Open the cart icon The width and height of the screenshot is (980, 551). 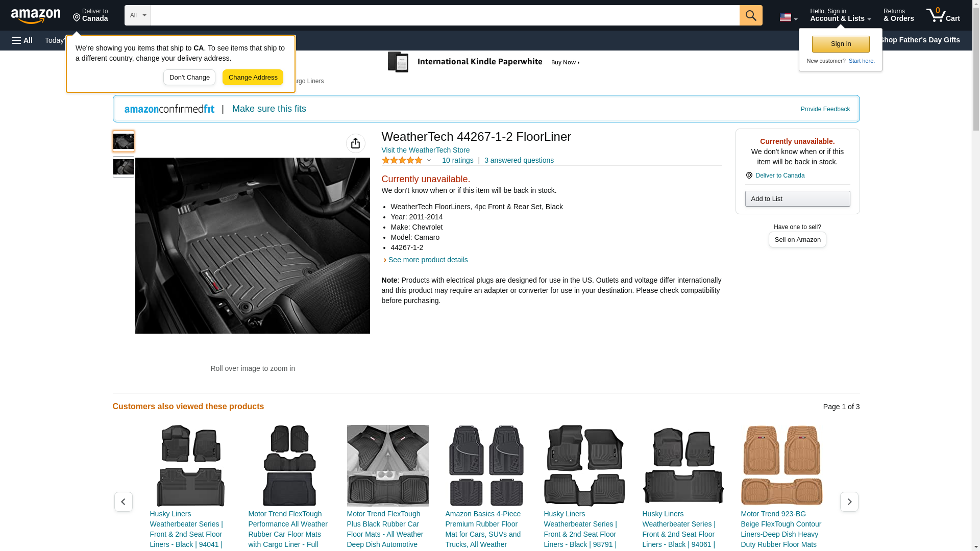(x=943, y=15)
